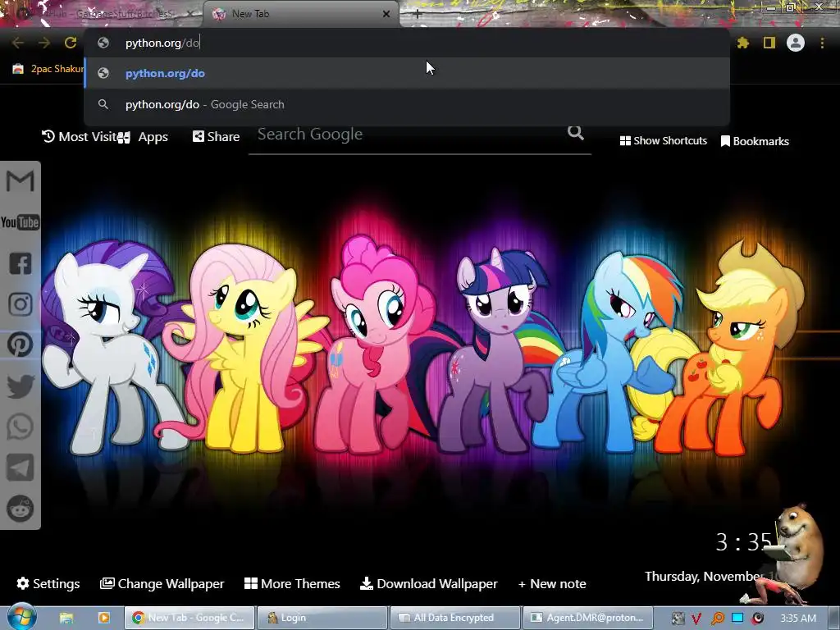Close the New Tab tab
Image resolution: width=840 pixels, height=630 pixels.
coord(386,14)
